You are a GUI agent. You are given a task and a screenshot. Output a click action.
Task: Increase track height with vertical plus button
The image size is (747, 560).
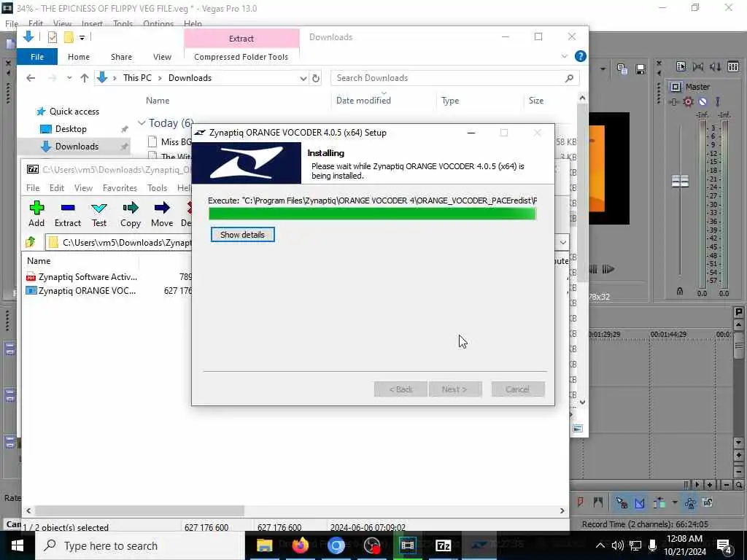pyautogui.click(x=738, y=456)
